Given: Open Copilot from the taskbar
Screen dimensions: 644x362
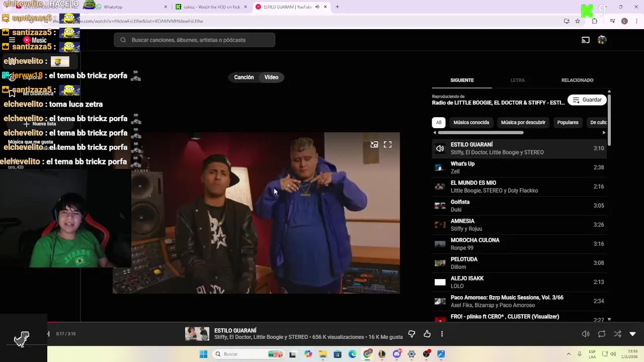Looking at the screenshot, I should (308, 354).
